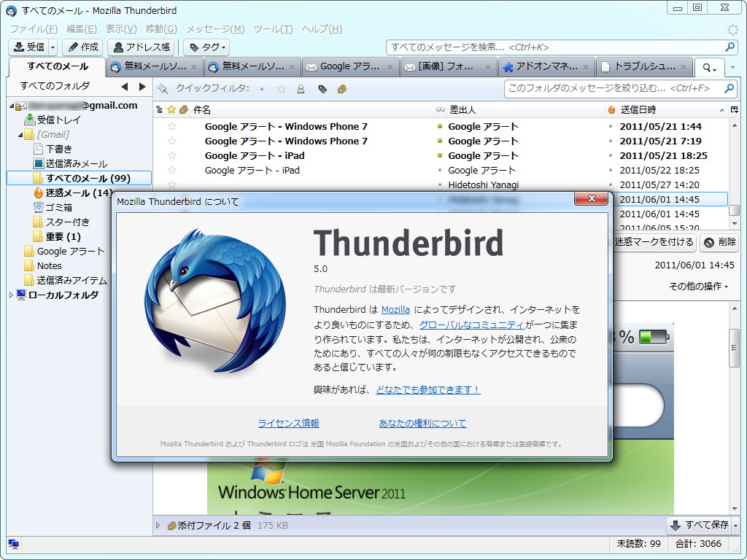Click the どなたでも参加できます！ link
This screenshot has width=747, height=560.
click(x=427, y=390)
